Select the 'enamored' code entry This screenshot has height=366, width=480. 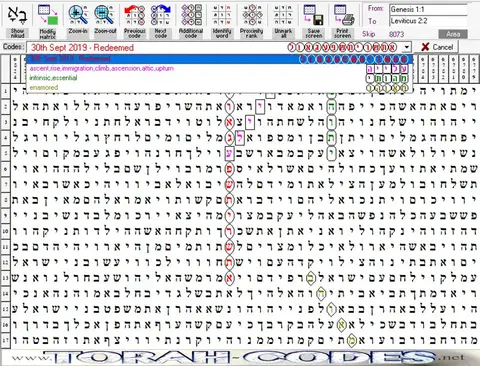pyautogui.click(x=219, y=88)
